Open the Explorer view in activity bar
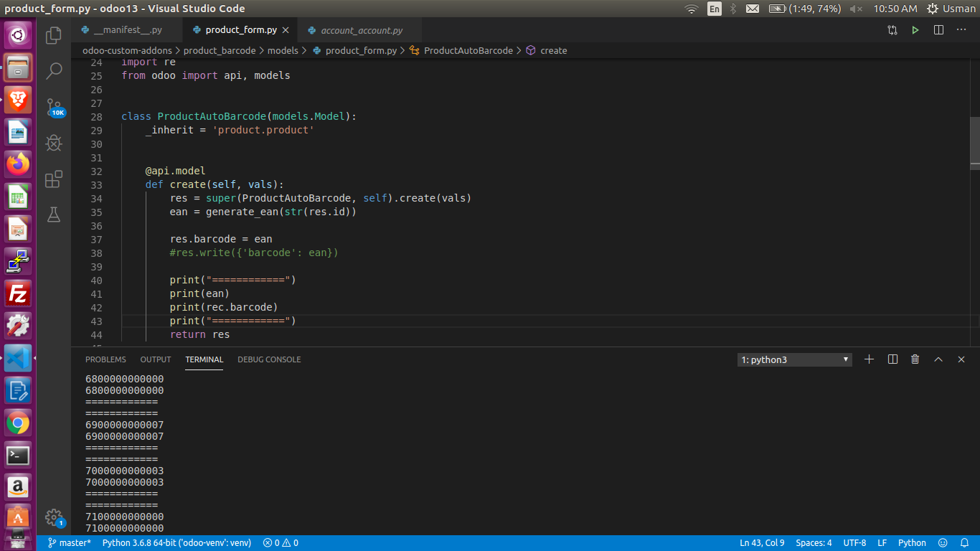980x551 pixels. pyautogui.click(x=54, y=35)
